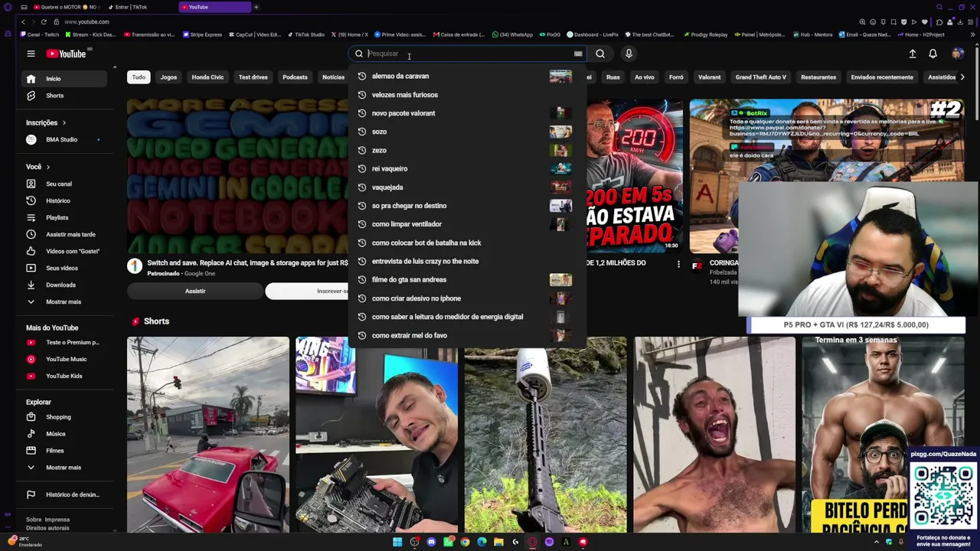Start voice search with the microphone
This screenshot has height=551, width=980.
click(629, 54)
